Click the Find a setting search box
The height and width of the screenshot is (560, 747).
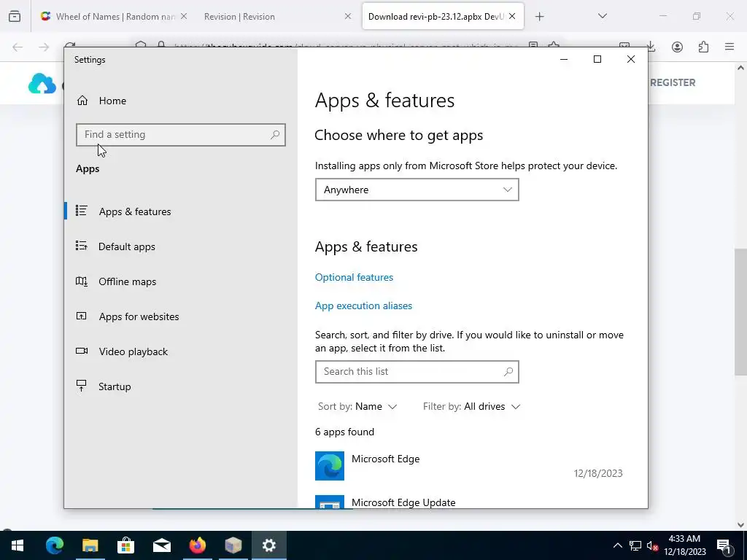pyautogui.click(x=181, y=135)
